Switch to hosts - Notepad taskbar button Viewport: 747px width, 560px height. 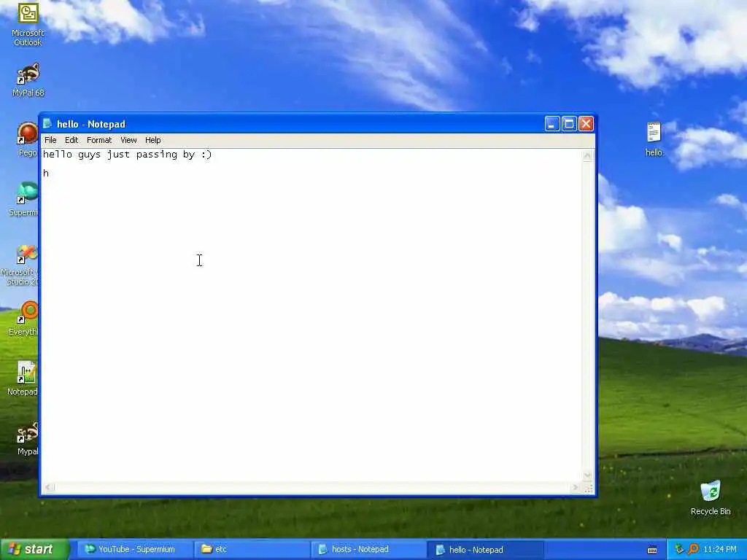(368, 550)
